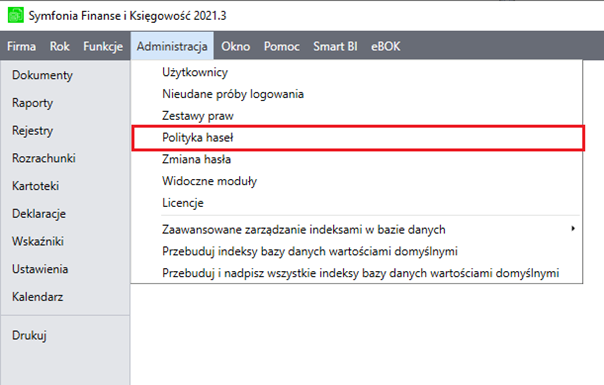Close the Administracja menu
Screen dimensions: 604x385
(172, 46)
